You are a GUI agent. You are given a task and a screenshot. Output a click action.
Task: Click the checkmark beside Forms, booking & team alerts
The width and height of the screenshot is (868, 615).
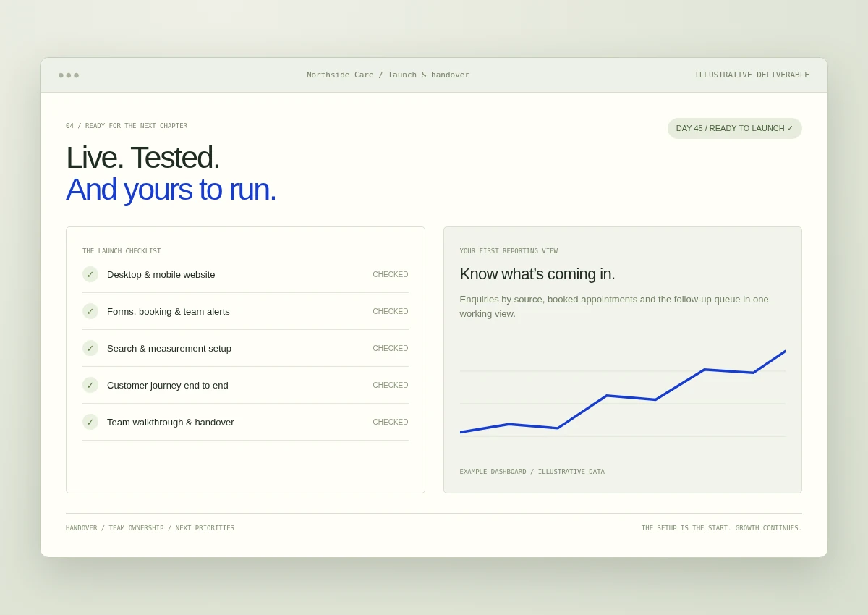coord(90,311)
